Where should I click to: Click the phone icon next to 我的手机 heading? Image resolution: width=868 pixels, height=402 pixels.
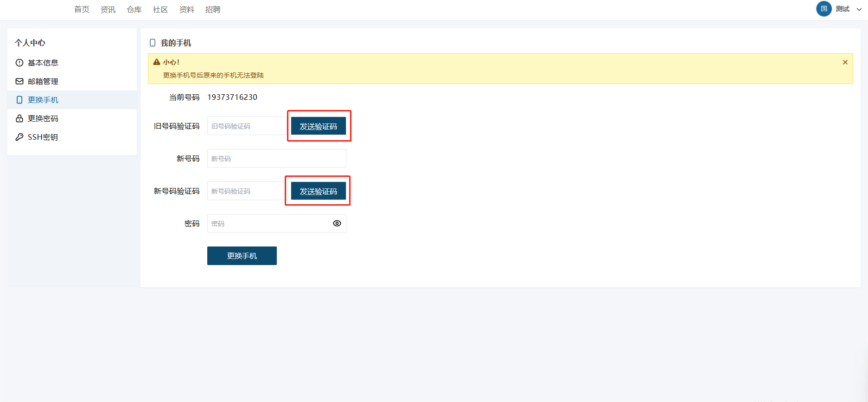point(153,43)
